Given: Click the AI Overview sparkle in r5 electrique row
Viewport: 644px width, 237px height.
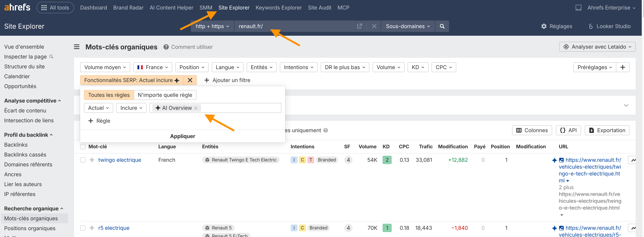Looking at the screenshot, I should tap(554, 228).
